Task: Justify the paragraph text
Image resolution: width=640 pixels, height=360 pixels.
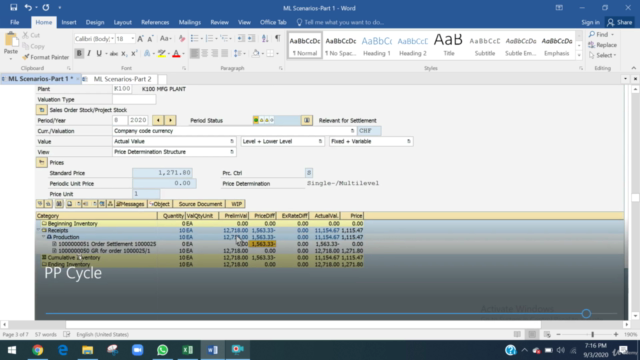Action: pos(224,53)
